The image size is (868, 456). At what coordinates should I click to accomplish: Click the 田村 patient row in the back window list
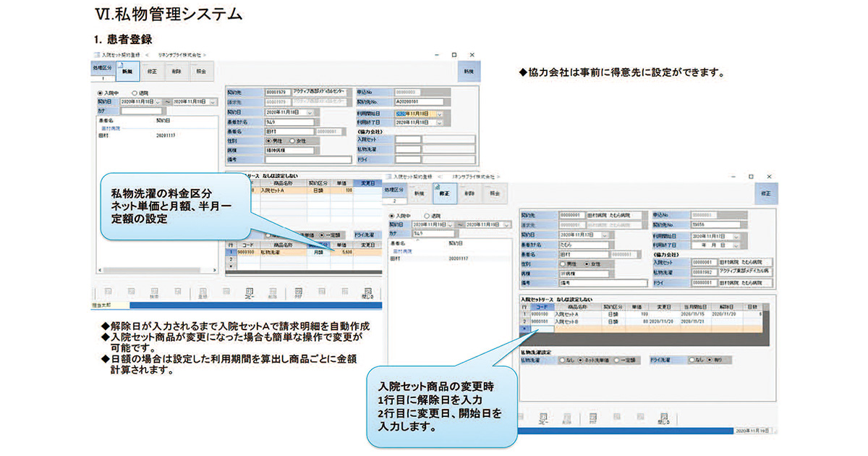[156, 135]
